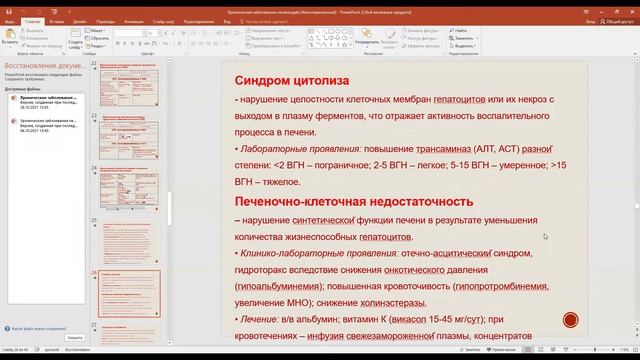This screenshot has height=360, width=640.
Task: Open the Вид ribbon tab
Action: click(x=227, y=22)
